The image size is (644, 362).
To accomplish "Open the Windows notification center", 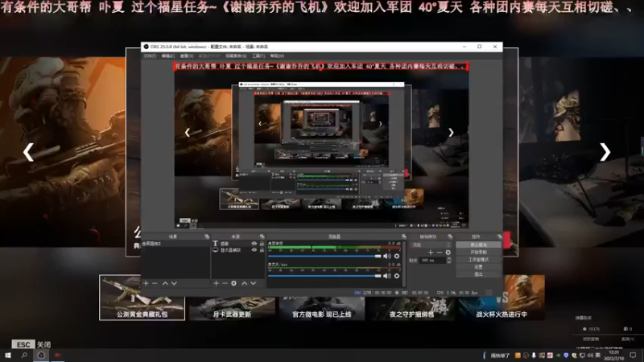I will (x=633, y=356).
